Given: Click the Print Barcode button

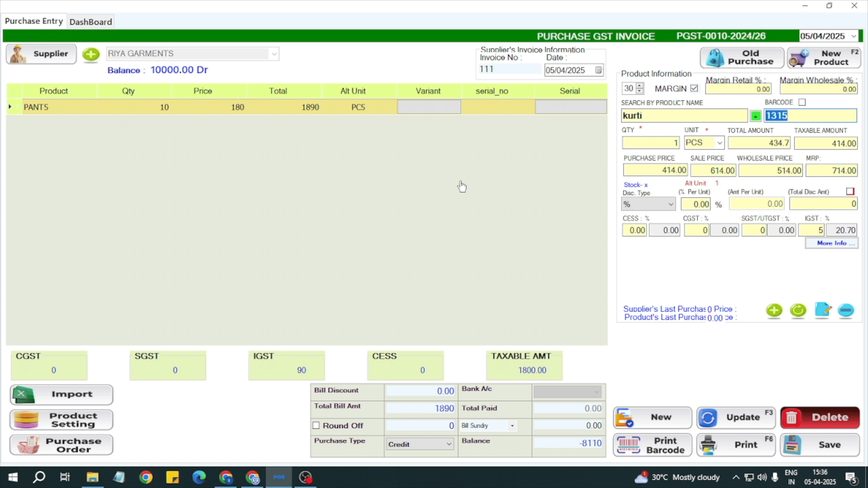Looking at the screenshot, I should click(x=652, y=445).
